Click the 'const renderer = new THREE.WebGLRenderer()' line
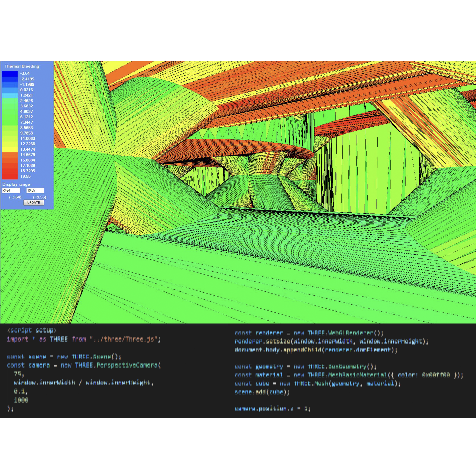The height and width of the screenshot is (475, 476). pos(309,333)
